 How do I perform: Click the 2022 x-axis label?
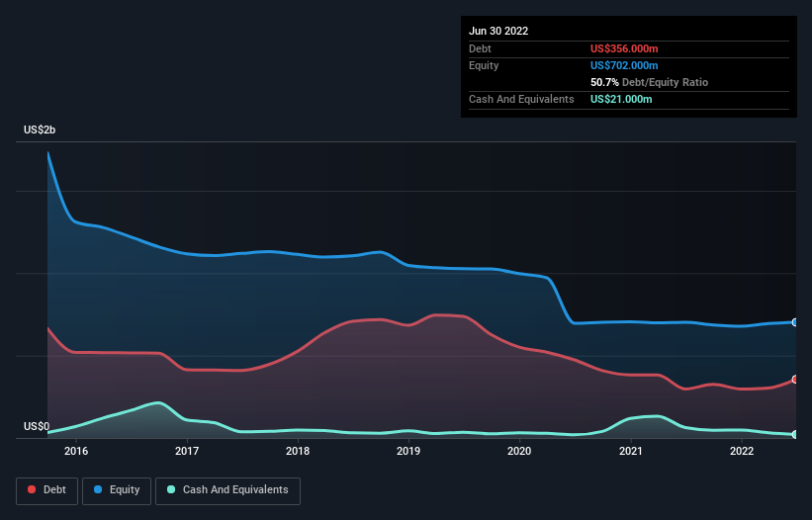(742, 451)
